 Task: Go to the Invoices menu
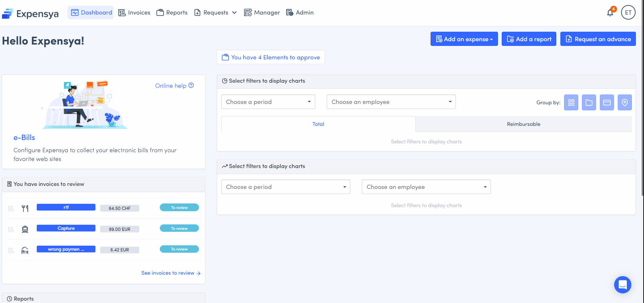pyautogui.click(x=134, y=13)
